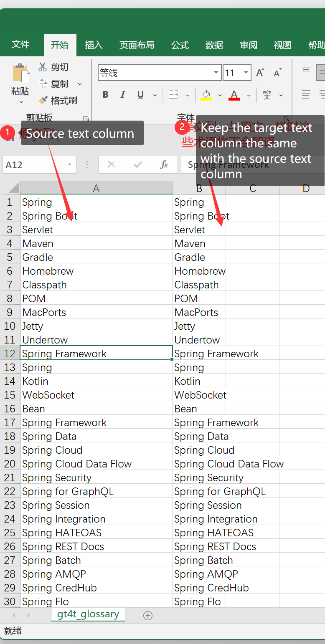Click the Copy icon in clipboard group
325x644 pixels.
(43, 83)
